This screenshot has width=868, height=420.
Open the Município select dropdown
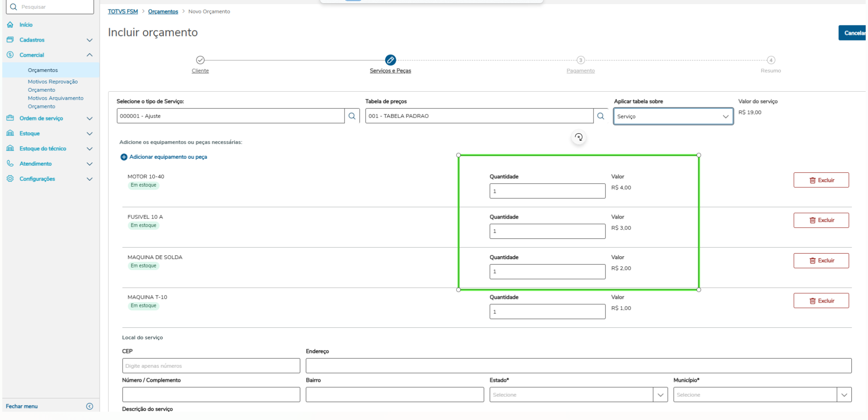point(844,395)
